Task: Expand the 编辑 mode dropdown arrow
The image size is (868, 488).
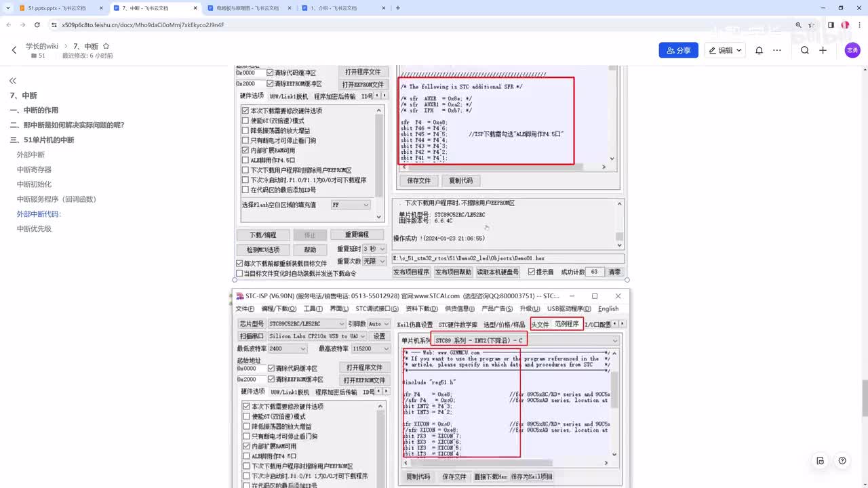Action: 739,50
